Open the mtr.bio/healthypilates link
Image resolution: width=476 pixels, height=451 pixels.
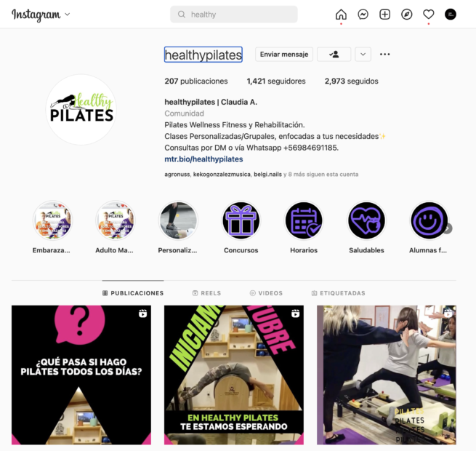[x=203, y=159]
